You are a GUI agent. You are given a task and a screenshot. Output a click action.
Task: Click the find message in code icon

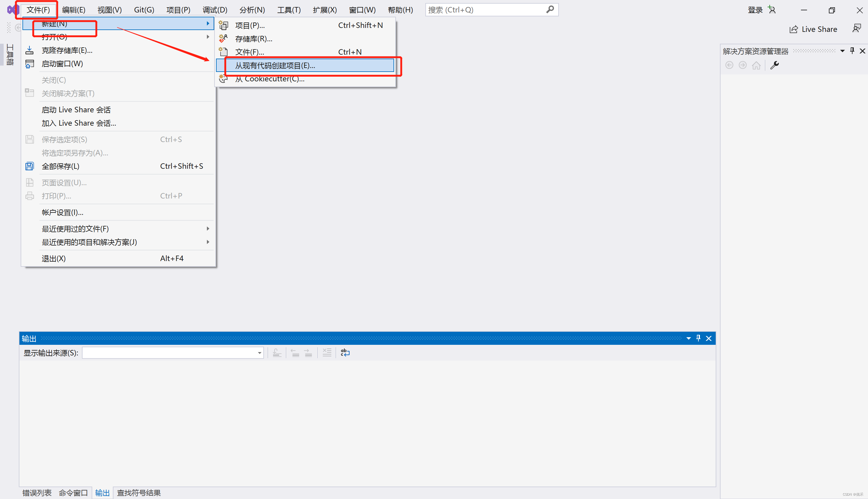tap(277, 353)
